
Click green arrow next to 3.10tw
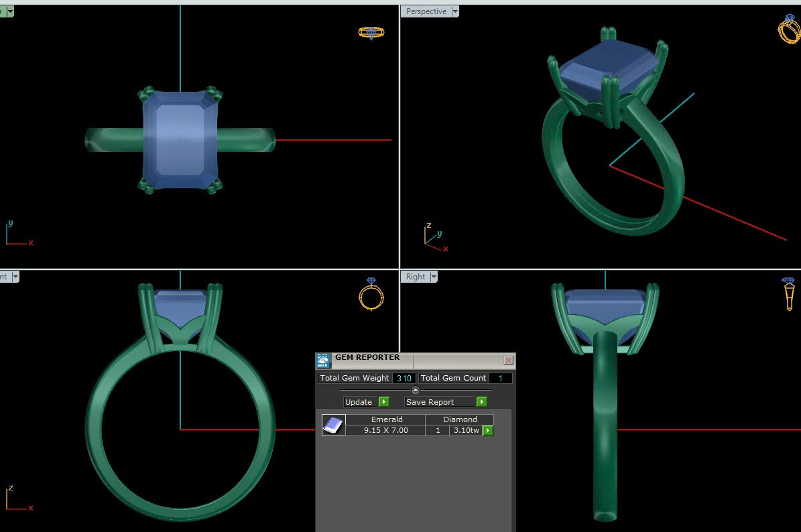pyautogui.click(x=488, y=431)
